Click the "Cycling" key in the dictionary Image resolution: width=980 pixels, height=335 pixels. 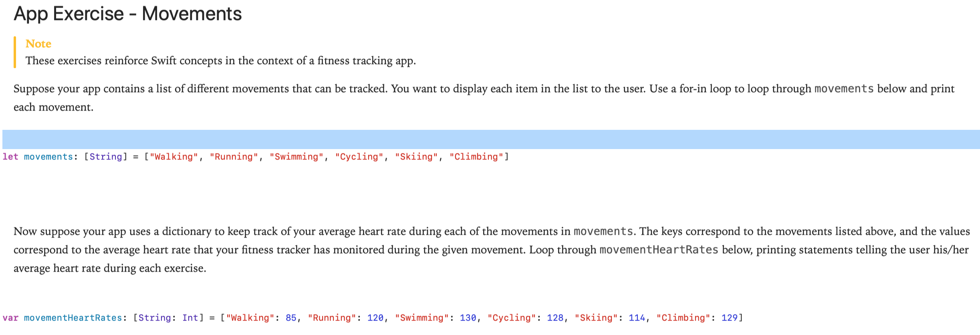(x=512, y=318)
